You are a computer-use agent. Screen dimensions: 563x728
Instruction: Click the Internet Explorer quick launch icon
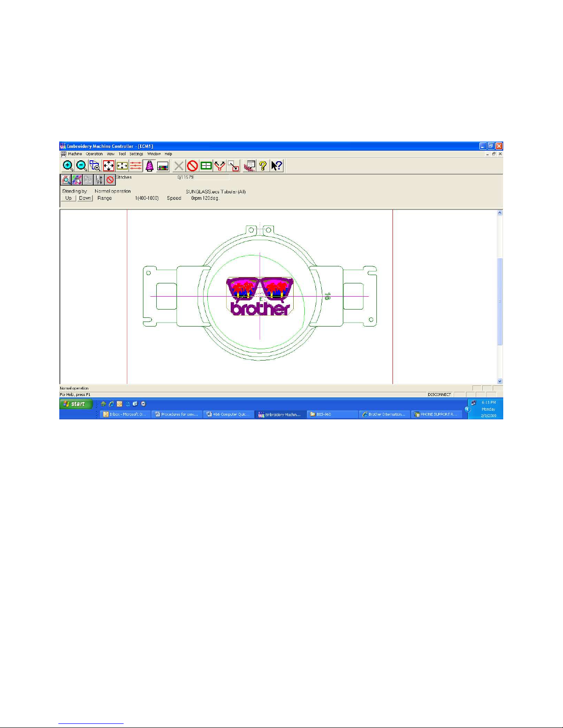point(111,404)
